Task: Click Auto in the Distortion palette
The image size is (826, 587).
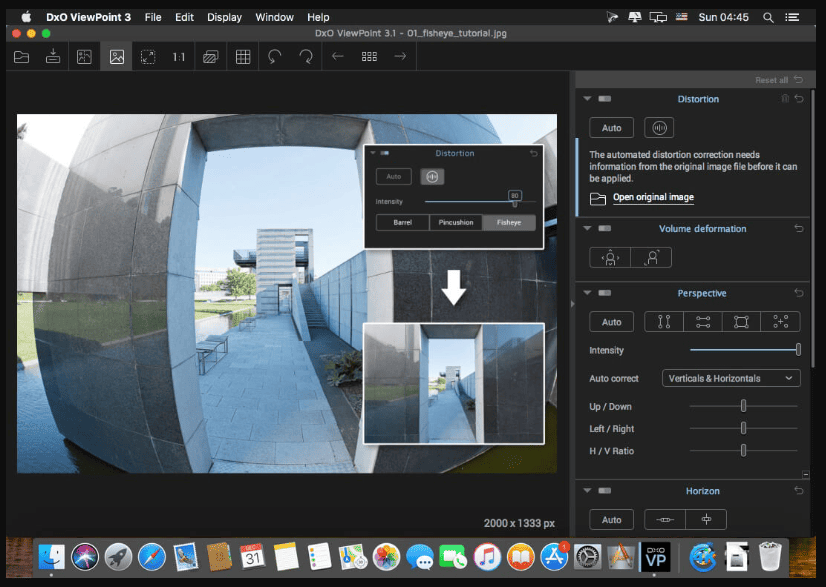Action: point(612,128)
